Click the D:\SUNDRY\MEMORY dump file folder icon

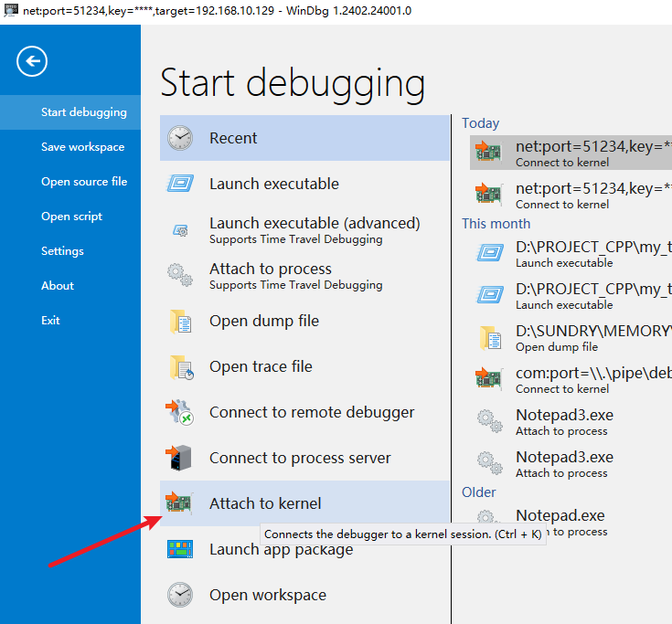pyautogui.click(x=491, y=337)
